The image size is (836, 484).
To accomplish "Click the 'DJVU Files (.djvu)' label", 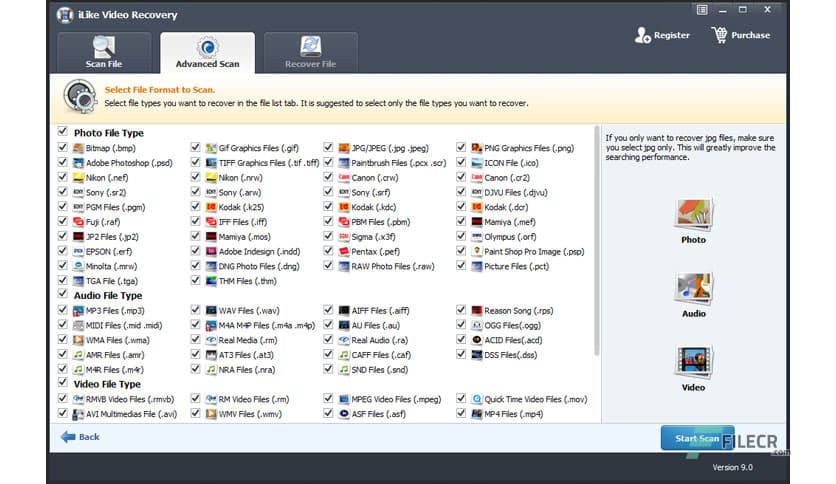I will (516, 192).
